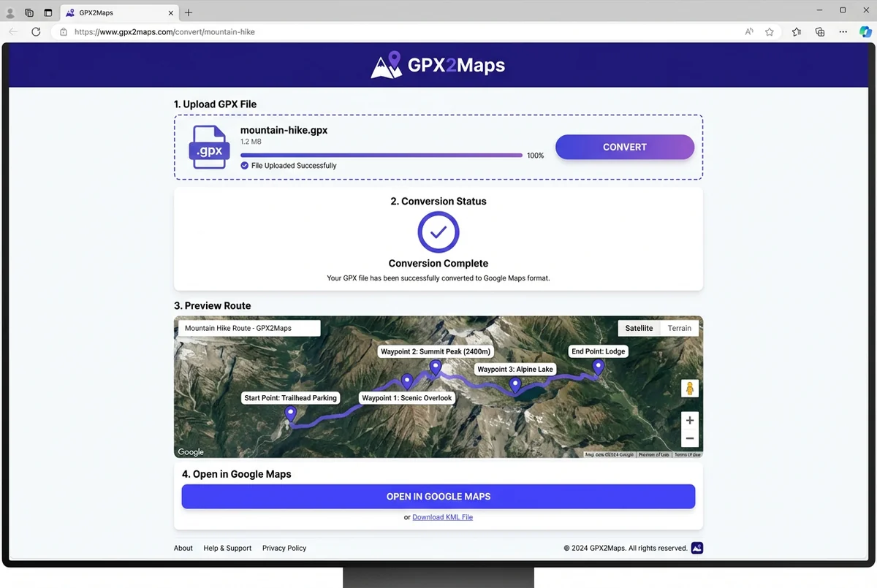Click the Google logo on the map

point(190,451)
